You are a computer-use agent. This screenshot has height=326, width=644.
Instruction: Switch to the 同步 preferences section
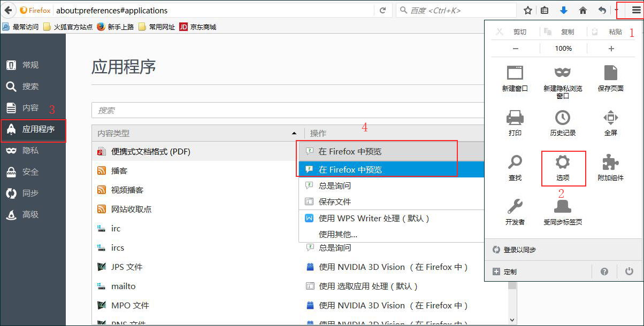[33, 193]
